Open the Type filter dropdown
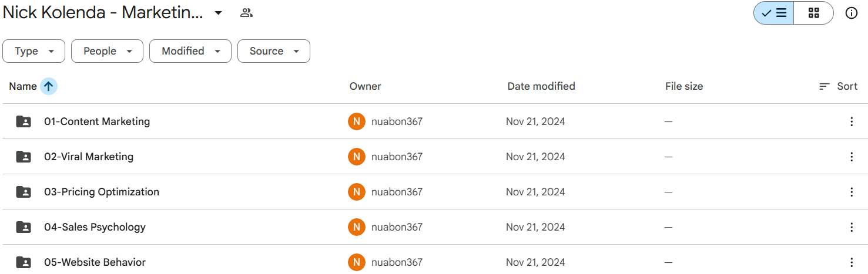 [34, 51]
